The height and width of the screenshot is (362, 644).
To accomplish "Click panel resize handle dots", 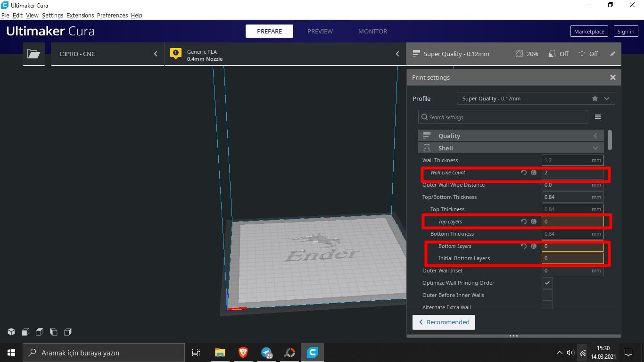I will click(x=514, y=336).
